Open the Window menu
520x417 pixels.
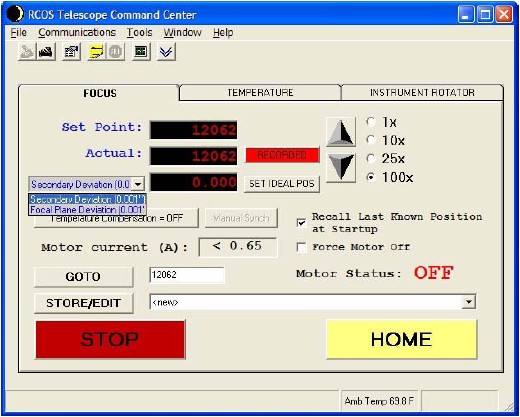182,33
